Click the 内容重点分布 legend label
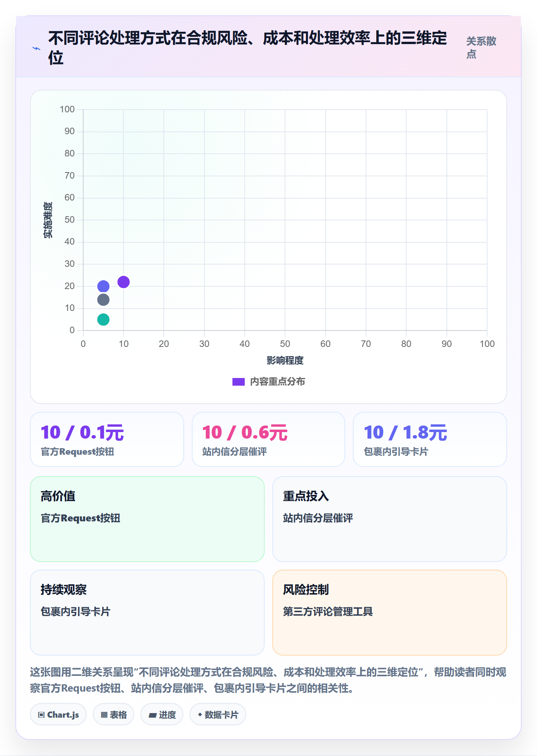The height and width of the screenshot is (756, 537). point(278,382)
